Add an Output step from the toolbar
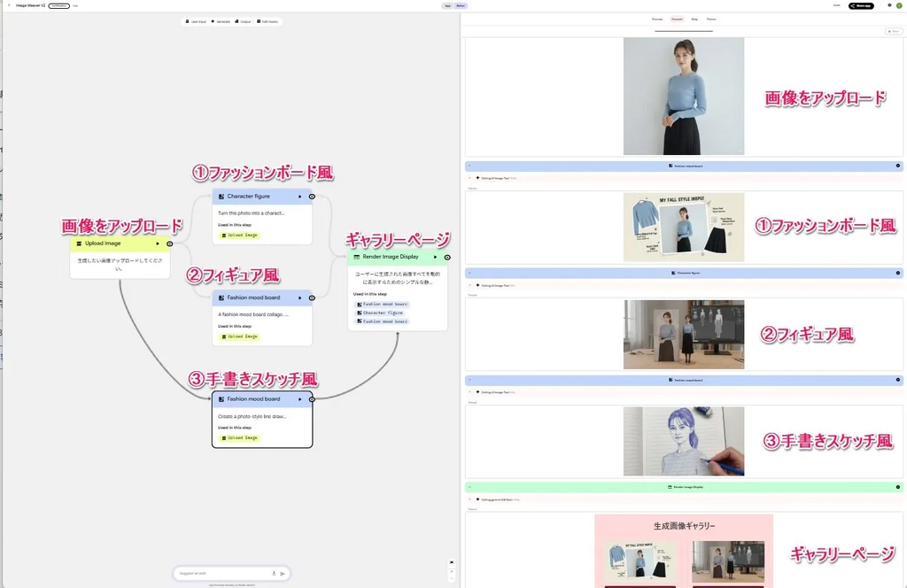The image size is (907, 588). (x=244, y=21)
